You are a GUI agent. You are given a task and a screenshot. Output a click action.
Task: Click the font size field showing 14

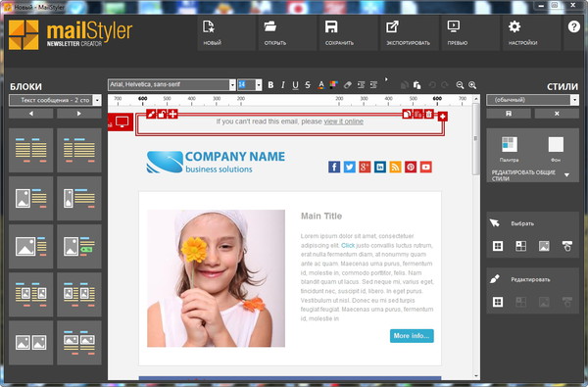(x=246, y=85)
